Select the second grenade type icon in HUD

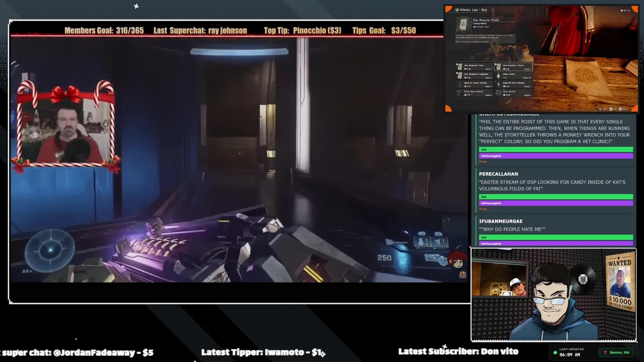tap(438, 242)
